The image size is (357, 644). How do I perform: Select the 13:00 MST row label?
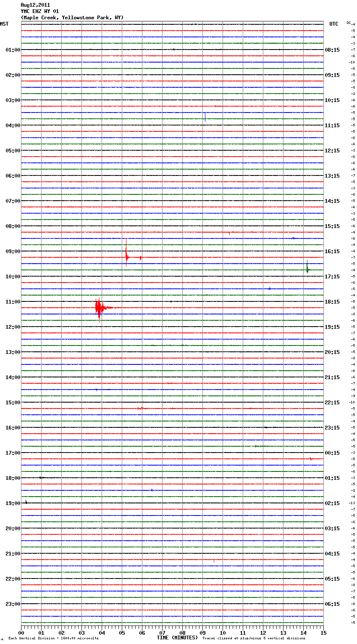tap(13, 352)
